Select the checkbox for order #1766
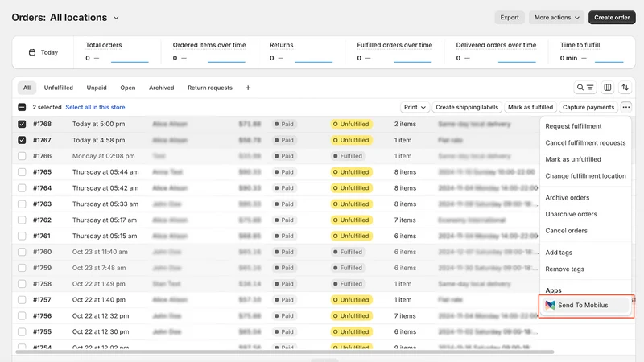Screen dimensions: 644x362 click(22, 156)
